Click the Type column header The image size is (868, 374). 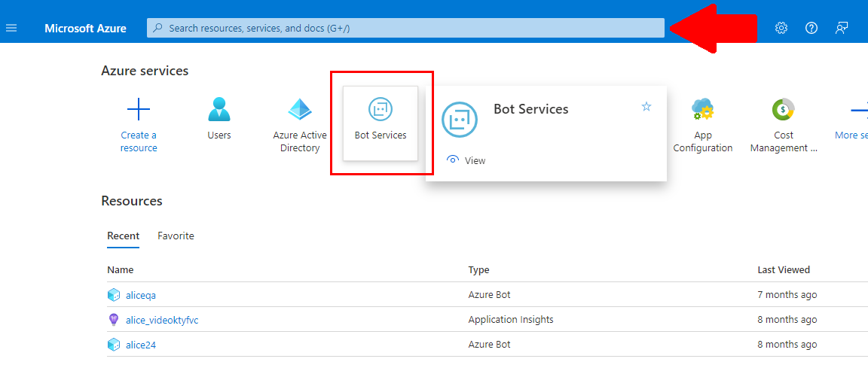coord(479,270)
